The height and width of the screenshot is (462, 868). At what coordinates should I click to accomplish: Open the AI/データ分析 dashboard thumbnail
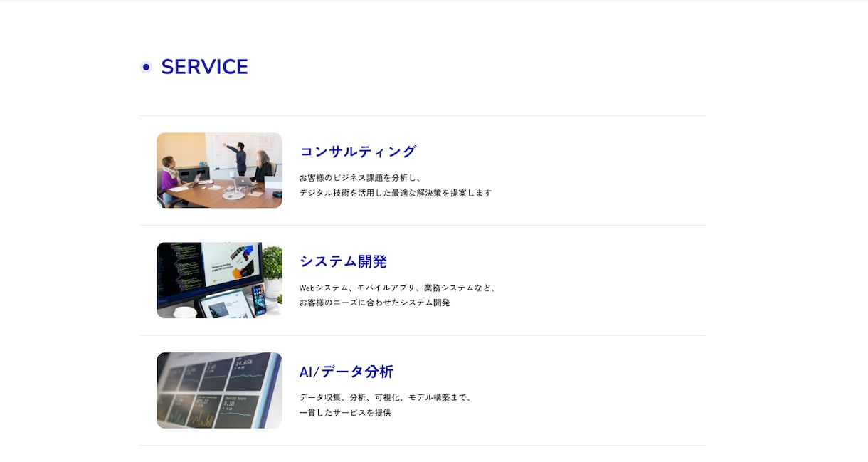[x=219, y=390]
